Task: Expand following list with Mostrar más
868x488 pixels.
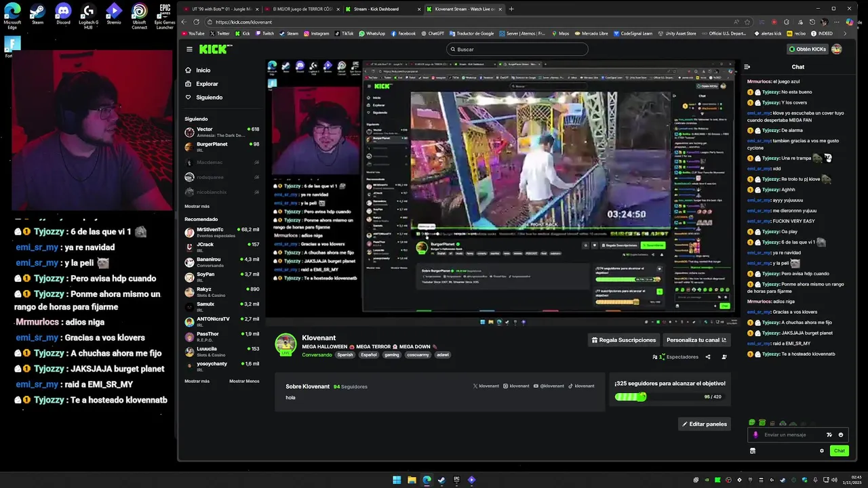Action: point(197,206)
